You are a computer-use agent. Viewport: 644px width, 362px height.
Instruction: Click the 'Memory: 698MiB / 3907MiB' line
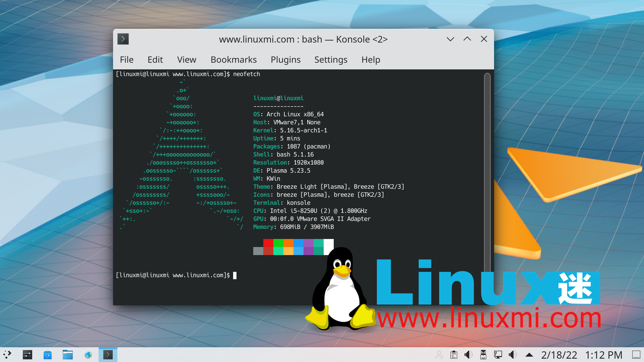point(293,227)
